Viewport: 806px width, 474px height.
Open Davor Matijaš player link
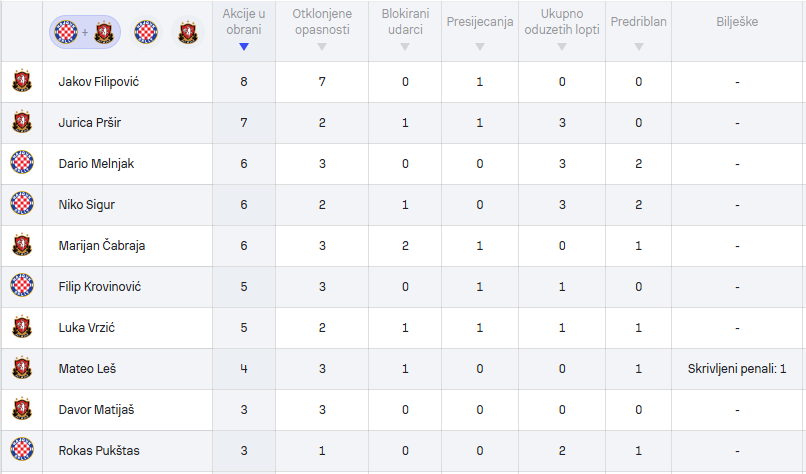tap(96, 410)
